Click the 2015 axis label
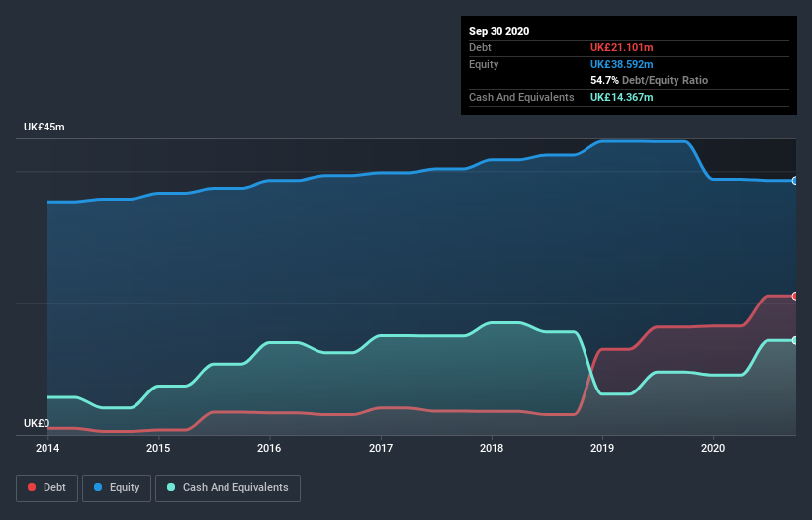812x520 pixels. pyautogui.click(x=158, y=448)
